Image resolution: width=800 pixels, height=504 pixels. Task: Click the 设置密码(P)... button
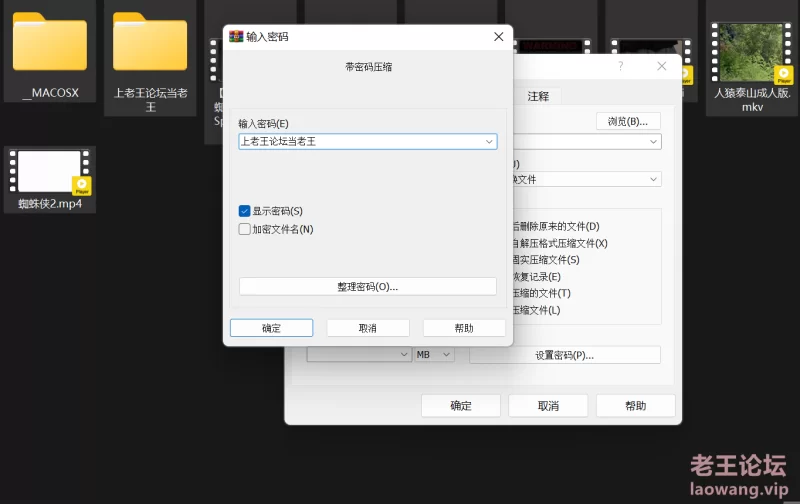[564, 355]
